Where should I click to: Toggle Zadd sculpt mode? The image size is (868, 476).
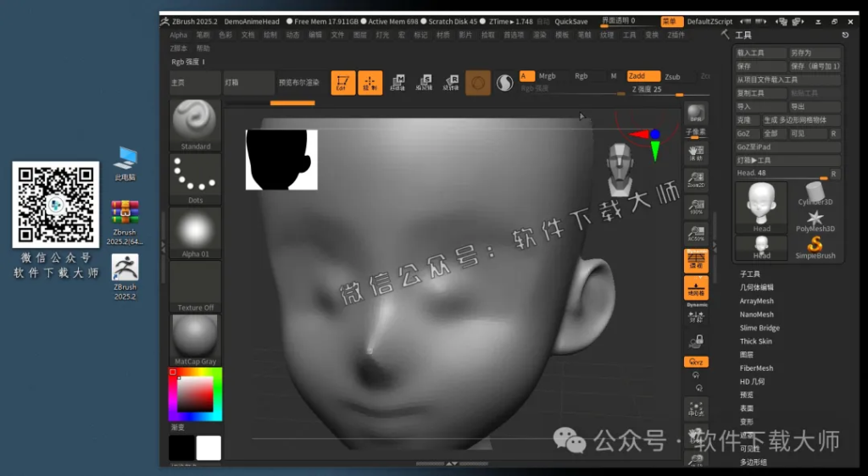(x=643, y=76)
